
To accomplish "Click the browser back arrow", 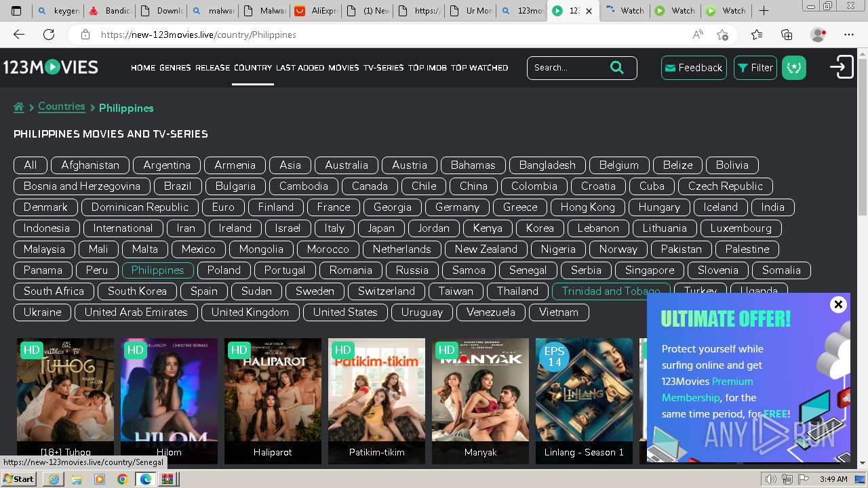I will point(19,35).
